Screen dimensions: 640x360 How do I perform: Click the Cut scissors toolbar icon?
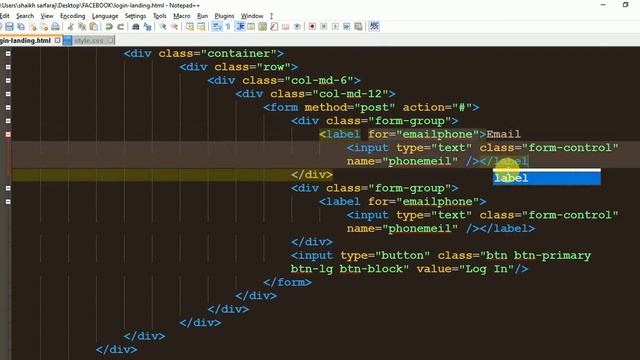71,27
